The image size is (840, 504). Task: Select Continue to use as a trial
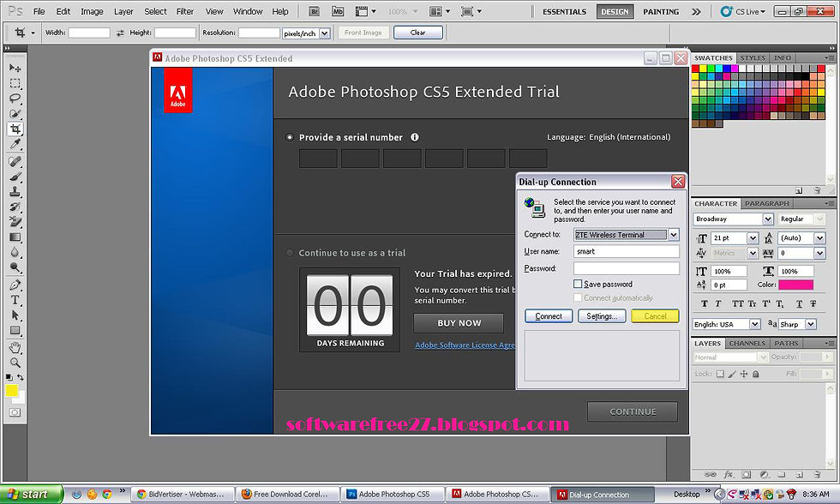pos(290,253)
